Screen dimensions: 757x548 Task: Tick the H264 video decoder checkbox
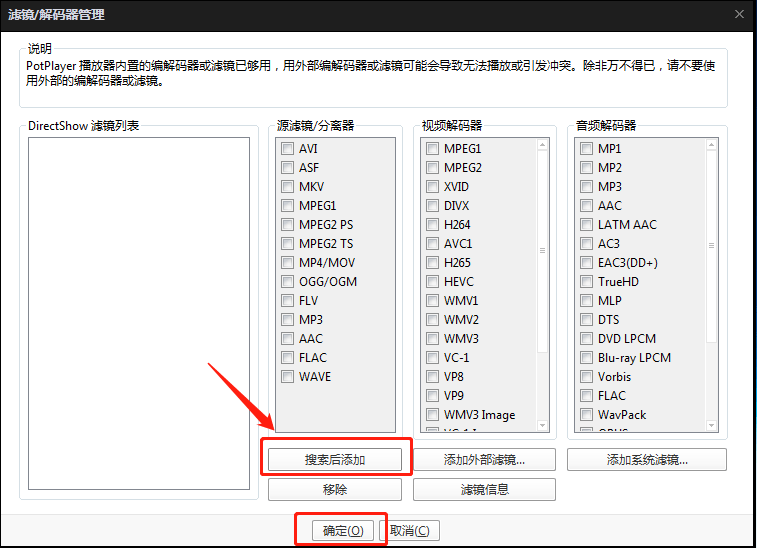click(432, 225)
